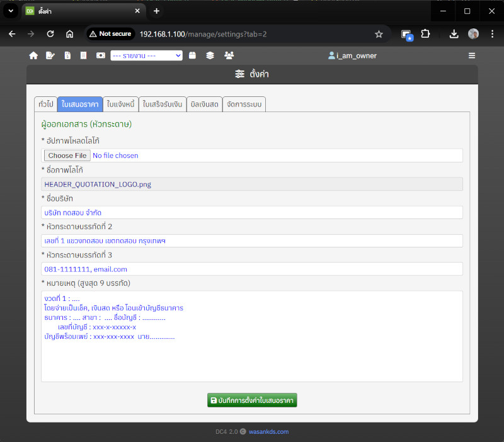This screenshot has width=504, height=442.
Task: Open the product box icon
Action: click(x=192, y=55)
